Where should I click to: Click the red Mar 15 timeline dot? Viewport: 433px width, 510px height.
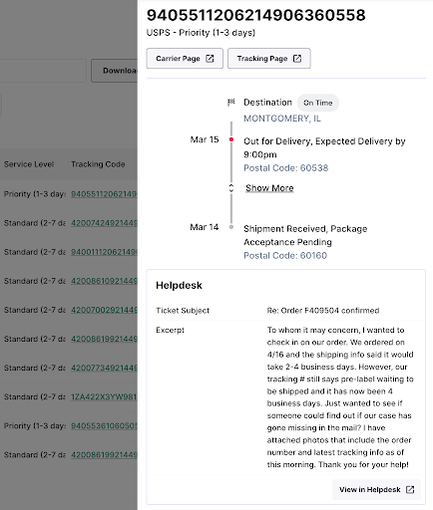[231, 139]
